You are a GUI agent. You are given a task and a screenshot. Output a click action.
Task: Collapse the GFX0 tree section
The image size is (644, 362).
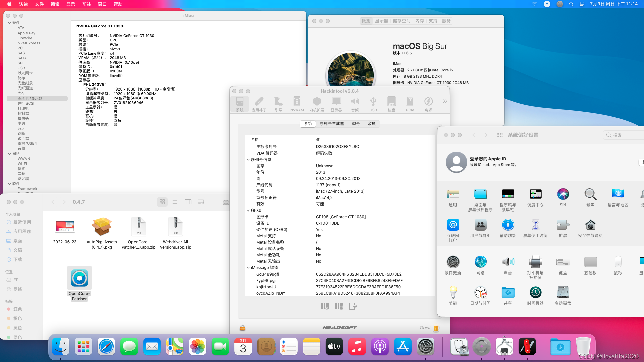point(248,210)
